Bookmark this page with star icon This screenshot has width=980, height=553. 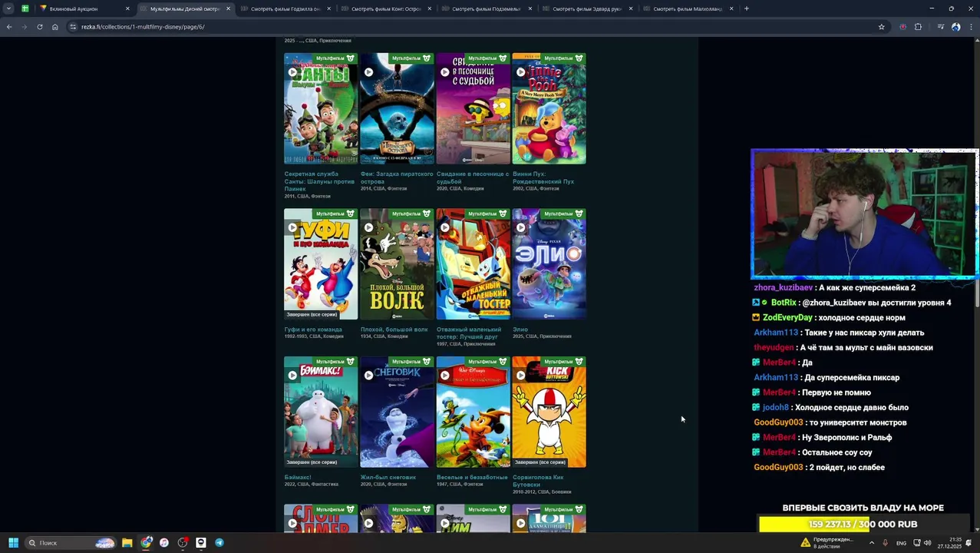tap(881, 27)
